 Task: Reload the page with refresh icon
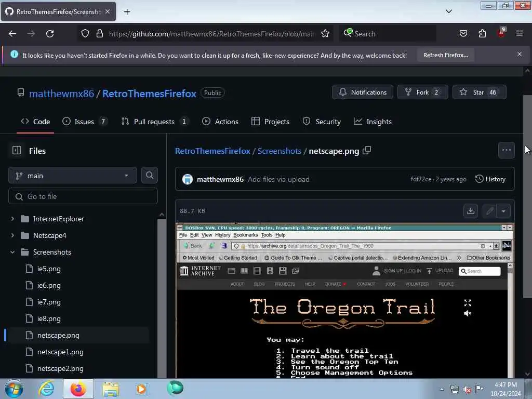tap(50, 34)
